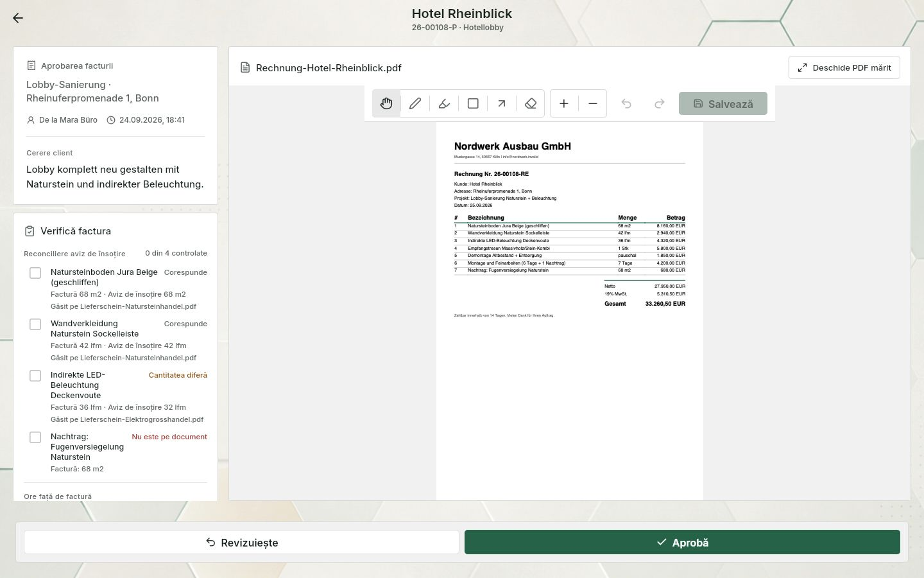The width and height of the screenshot is (924, 578).
Task: Click the Rechnung-Hotel-Rheinblick.pdf file icon
Action: (245, 67)
